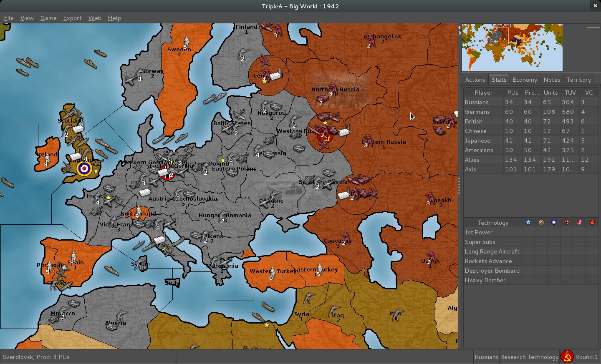Screen dimensions: 601x364
Task: Click the Units column header
Action: tap(550, 93)
